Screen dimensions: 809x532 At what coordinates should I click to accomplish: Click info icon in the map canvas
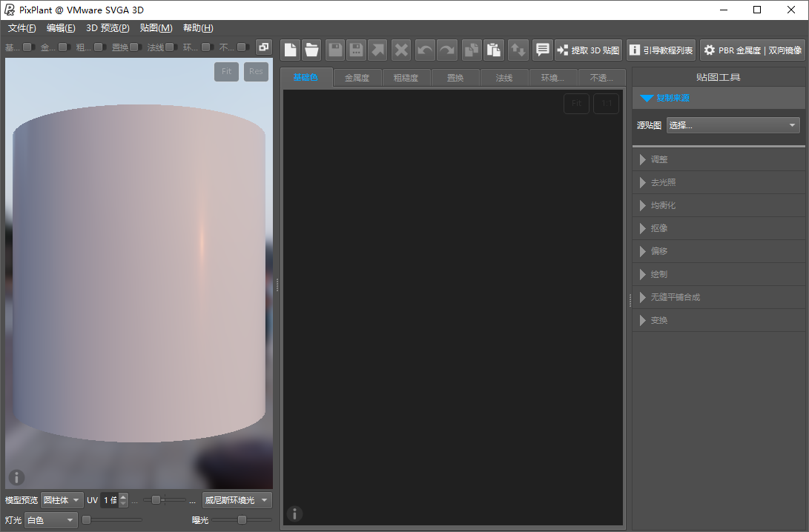point(294,513)
